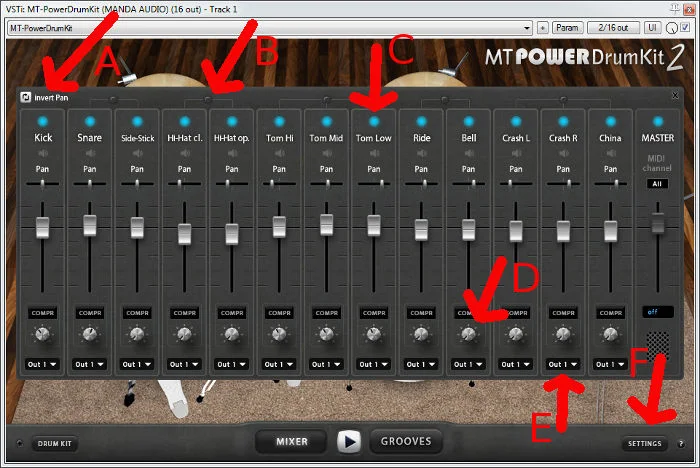Click the Bell compressor knob
This screenshot has width=700, height=468.
tap(468, 334)
